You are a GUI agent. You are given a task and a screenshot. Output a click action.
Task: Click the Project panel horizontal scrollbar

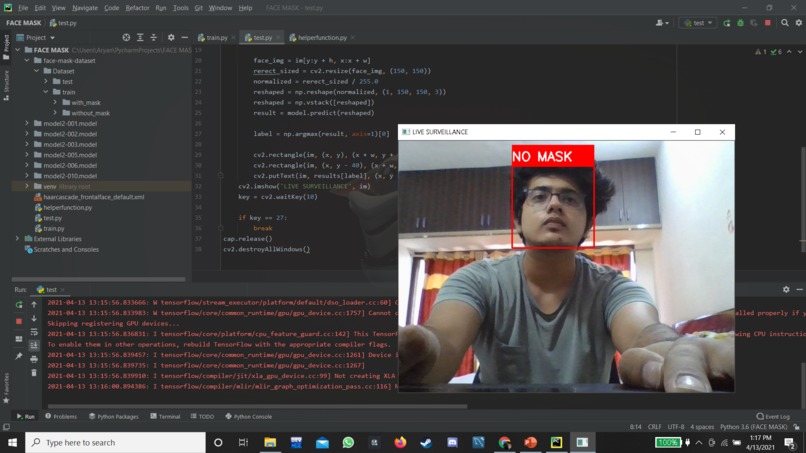(98, 279)
